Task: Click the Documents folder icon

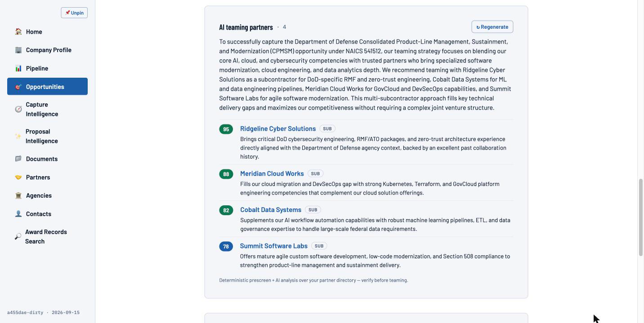Action: pos(18,159)
